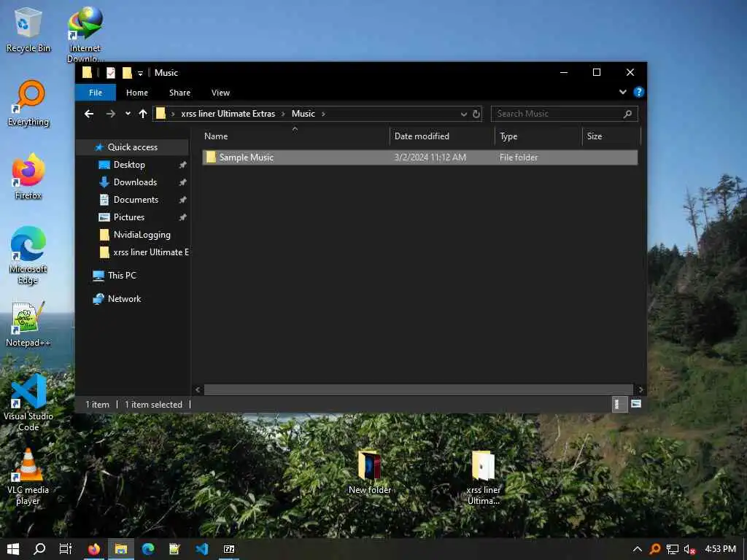Show hidden system tray icons
747x560 pixels.
coord(637,549)
